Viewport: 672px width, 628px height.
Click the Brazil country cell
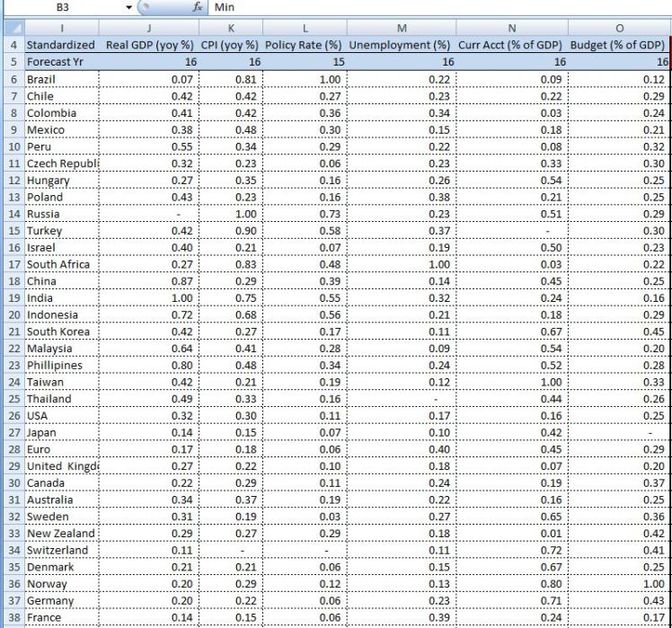(59, 79)
